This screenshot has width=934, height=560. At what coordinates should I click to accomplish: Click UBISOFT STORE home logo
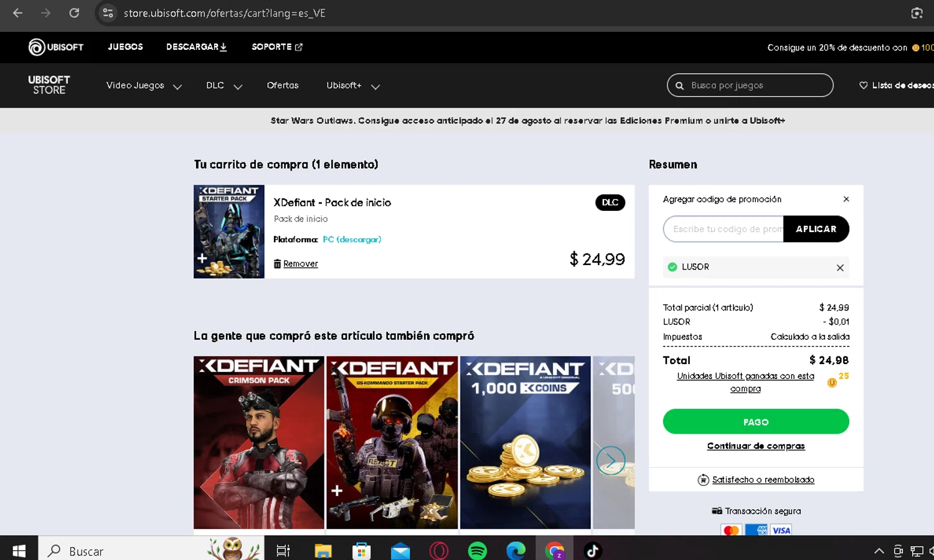[x=49, y=85]
